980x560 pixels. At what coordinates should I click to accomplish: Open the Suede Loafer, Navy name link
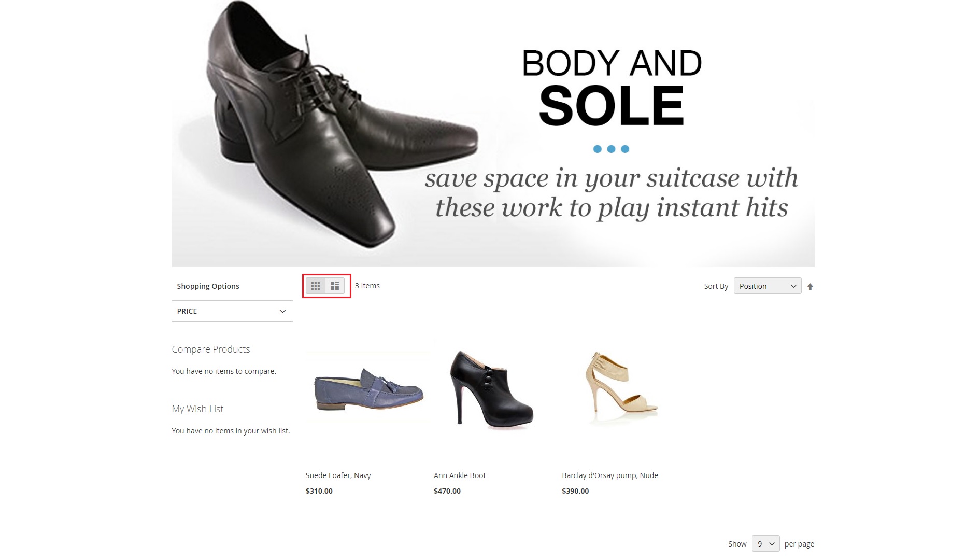click(338, 475)
